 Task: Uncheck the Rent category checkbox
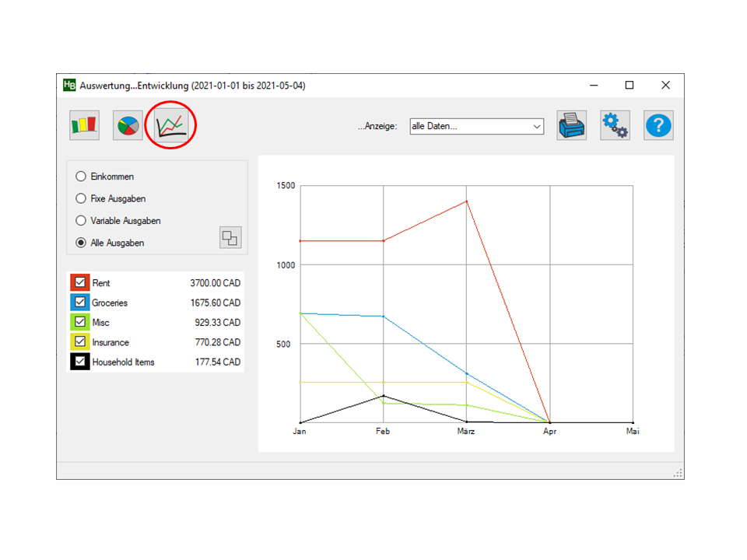point(80,283)
